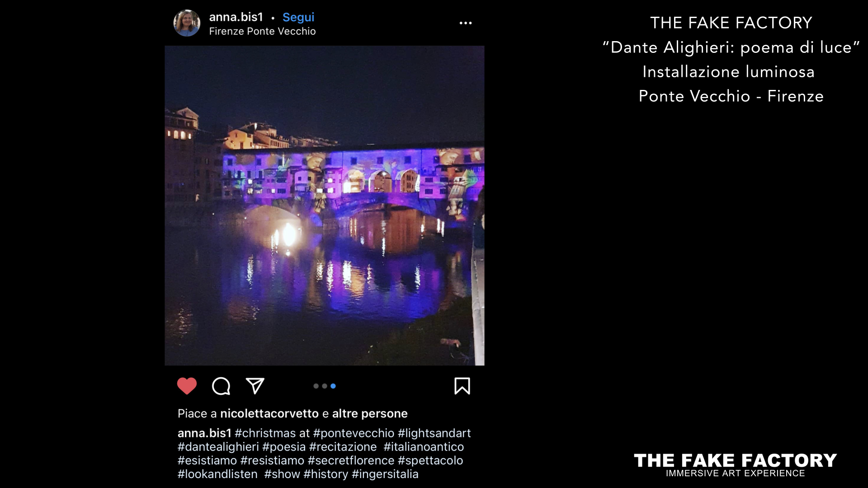
Task: Open the #pontevecchio hashtag
Action: 354,433
